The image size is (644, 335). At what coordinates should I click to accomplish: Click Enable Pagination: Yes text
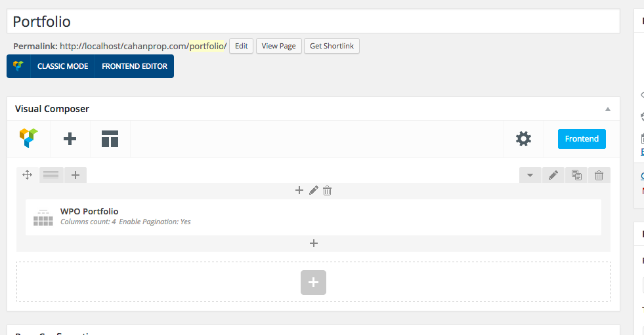(155, 222)
